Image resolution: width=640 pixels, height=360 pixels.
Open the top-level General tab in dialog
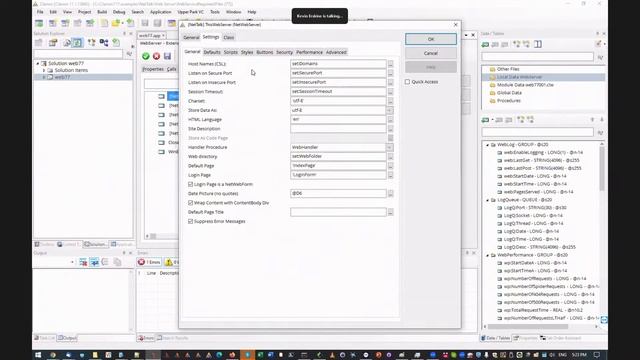[191, 38]
